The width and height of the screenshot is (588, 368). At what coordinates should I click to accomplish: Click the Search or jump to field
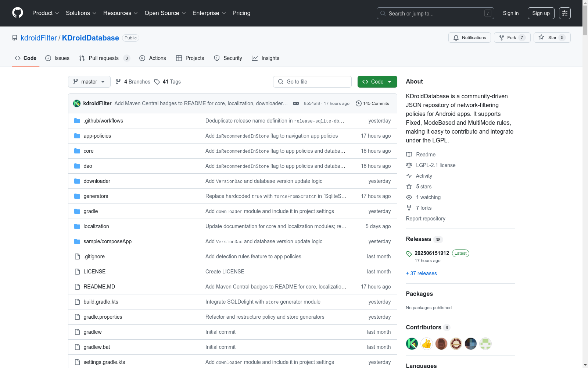click(435, 13)
